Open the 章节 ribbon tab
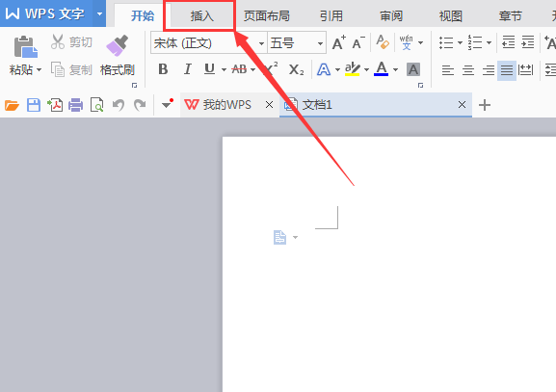 (x=511, y=16)
